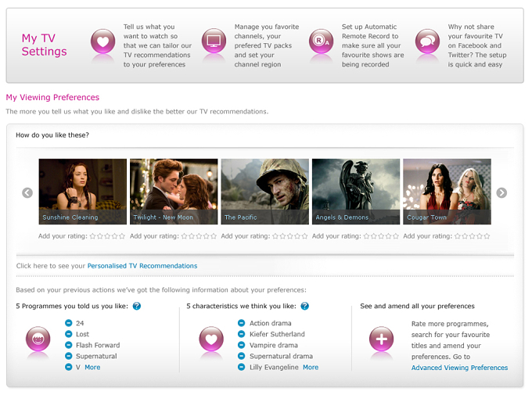Click the pink plus amend preferences icon
Screen dimensions: 532x395
pyautogui.click(x=381, y=339)
